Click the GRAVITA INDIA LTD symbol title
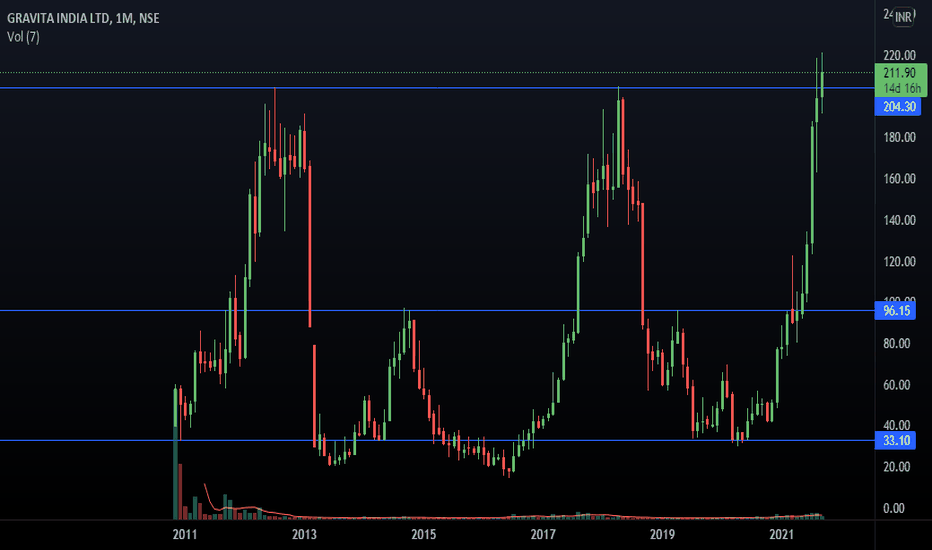Viewport: 932px width, 550px height. point(83,18)
